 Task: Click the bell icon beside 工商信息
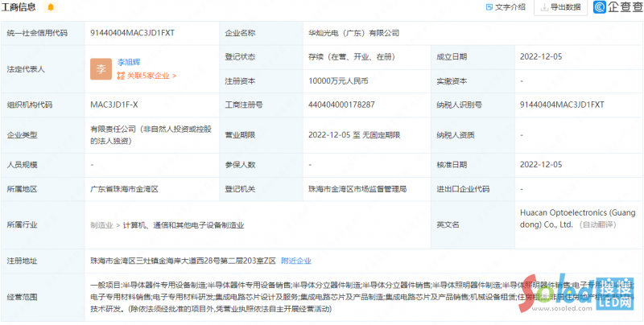click(x=52, y=7)
